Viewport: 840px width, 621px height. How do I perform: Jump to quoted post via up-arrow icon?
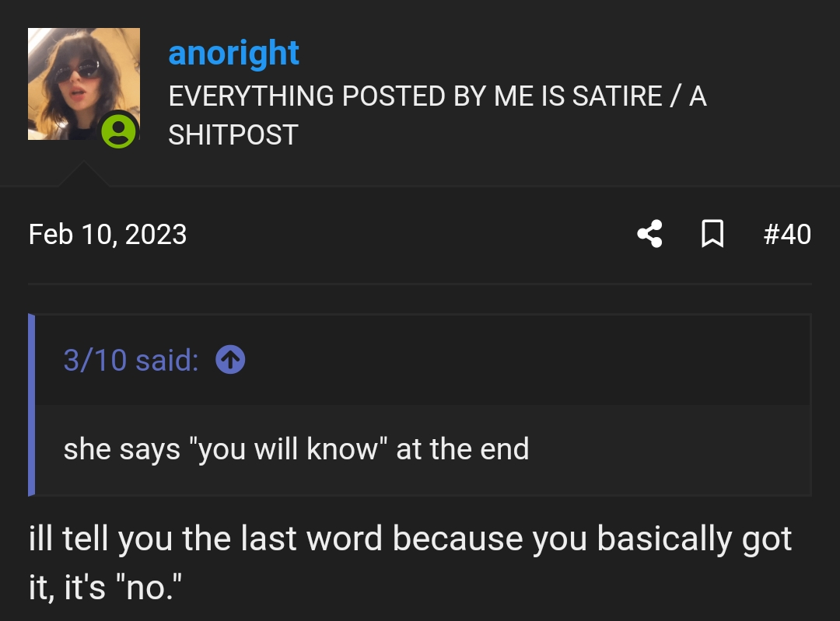pos(230,360)
